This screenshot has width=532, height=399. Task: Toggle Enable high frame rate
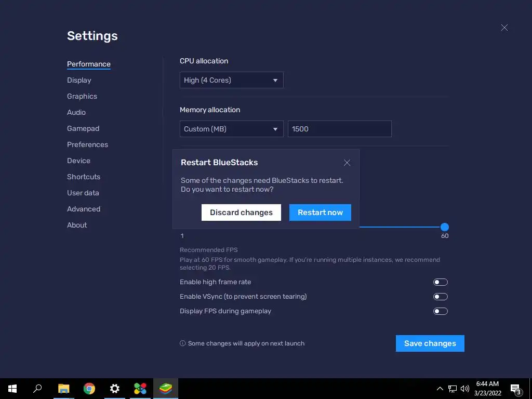point(441,282)
